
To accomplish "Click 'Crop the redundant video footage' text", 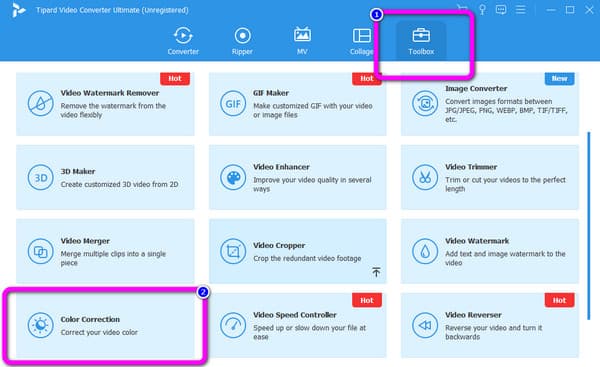I will (307, 259).
